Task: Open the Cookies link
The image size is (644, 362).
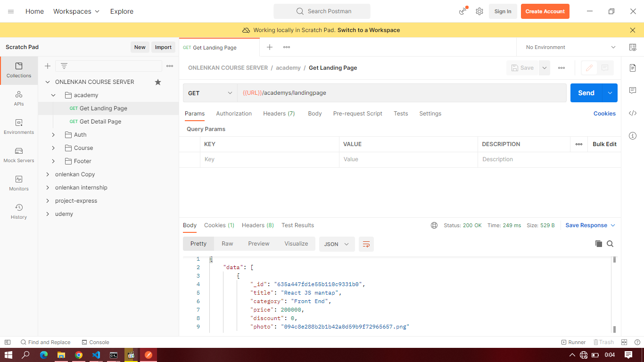Action: click(604, 114)
